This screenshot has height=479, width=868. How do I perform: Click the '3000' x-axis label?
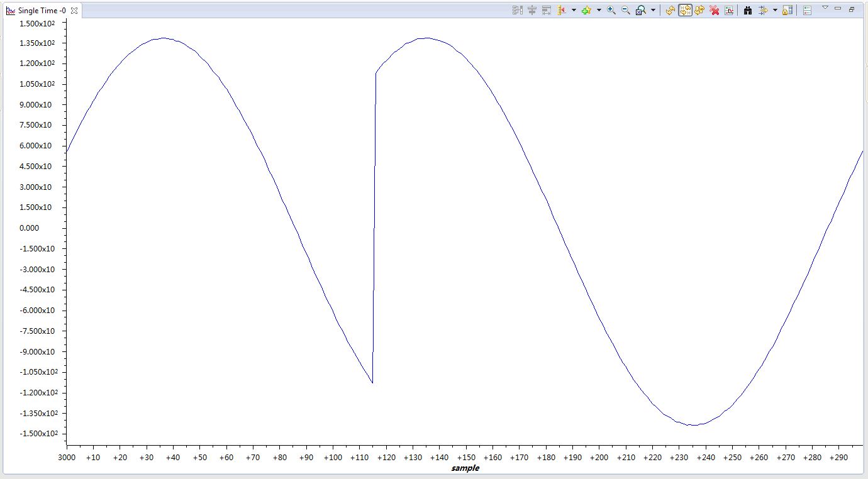point(67,458)
